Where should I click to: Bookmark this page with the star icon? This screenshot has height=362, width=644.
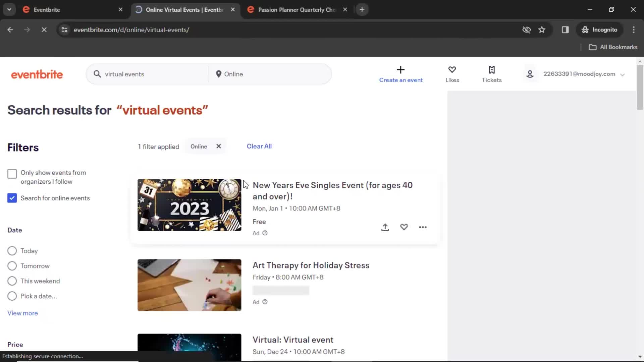(x=542, y=30)
